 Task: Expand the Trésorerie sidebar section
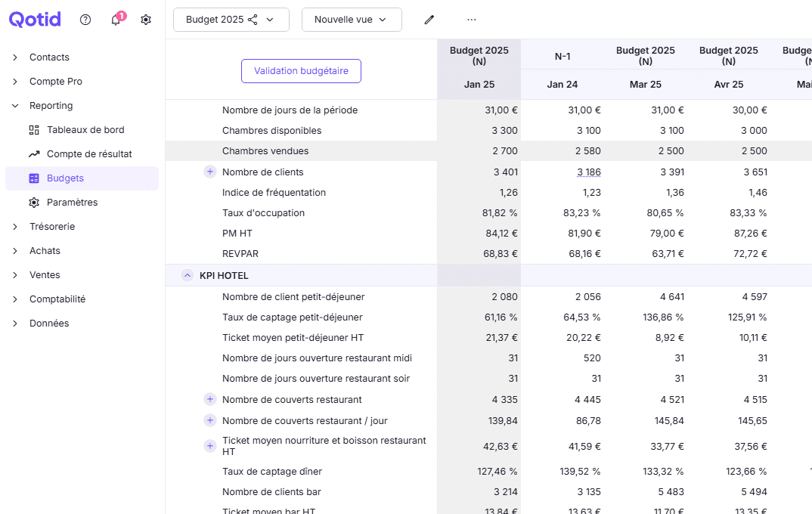coord(16,226)
